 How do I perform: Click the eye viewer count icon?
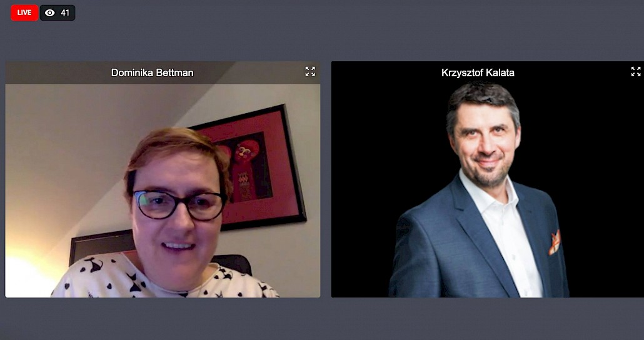click(x=49, y=12)
